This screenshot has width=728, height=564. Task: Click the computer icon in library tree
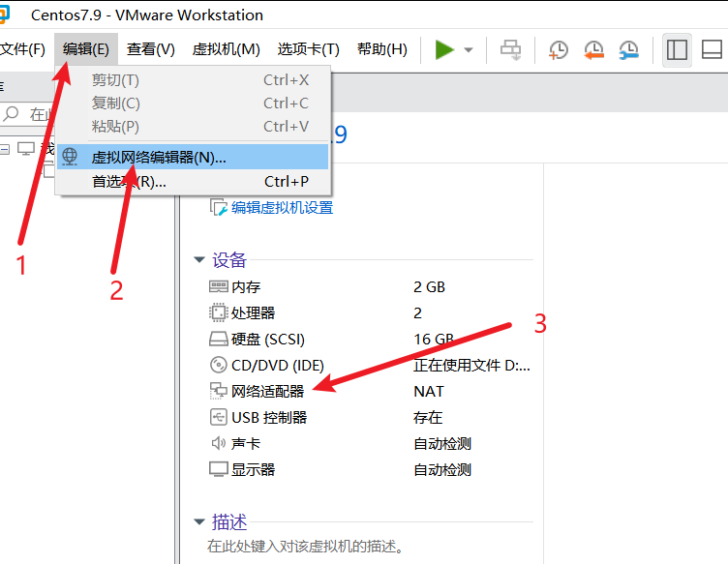pos(26,148)
